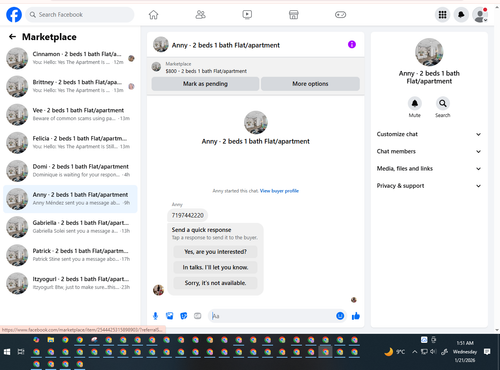500x370 pixels.
Task: Open the Itzyogurl conversation
Action: tap(70, 283)
